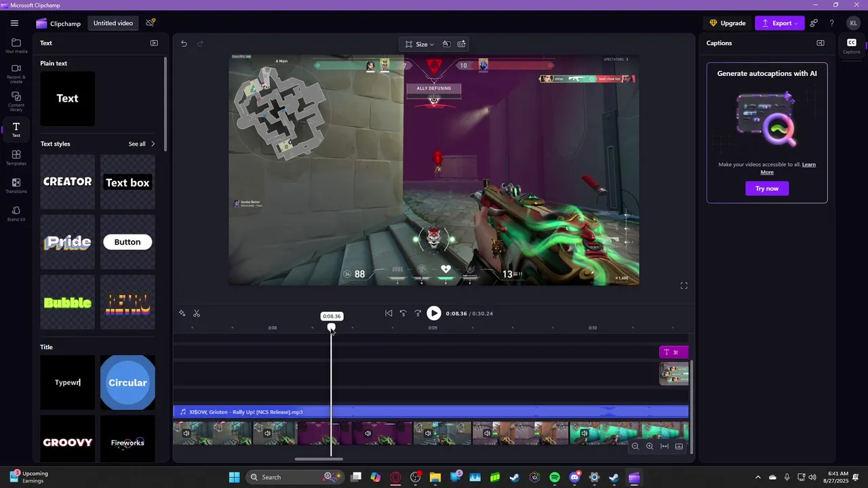The image size is (868, 488).
Task: Open the Content library sidebar tab
Action: click(16, 102)
